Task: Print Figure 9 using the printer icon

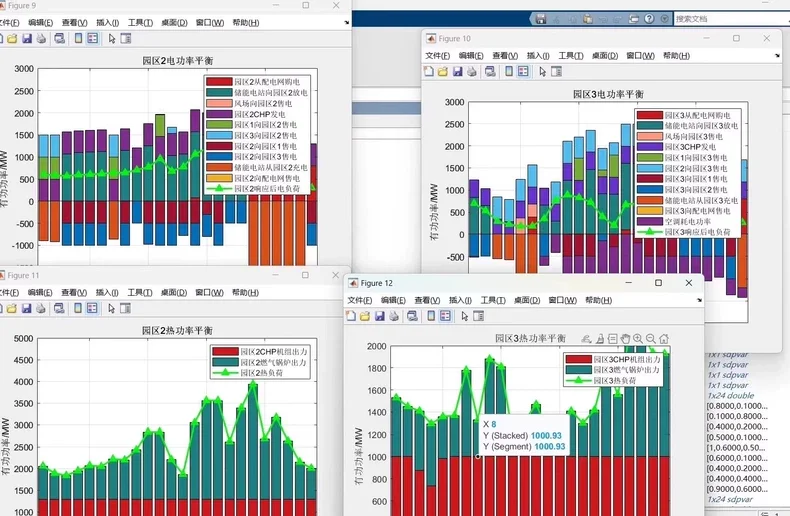Action: [x=41, y=38]
